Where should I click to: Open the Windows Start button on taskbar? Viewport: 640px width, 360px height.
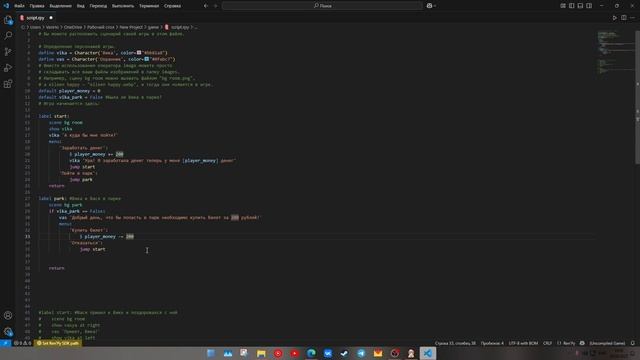click(x=211, y=353)
